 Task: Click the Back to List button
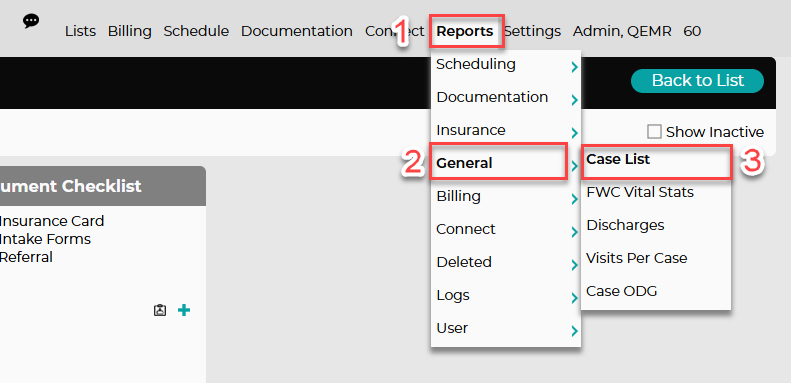697,81
